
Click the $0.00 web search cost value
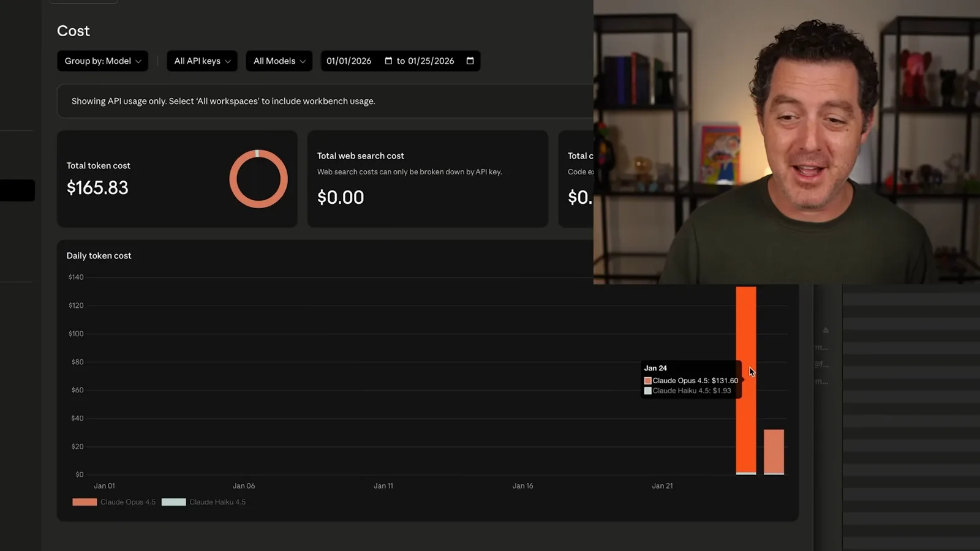[341, 197]
